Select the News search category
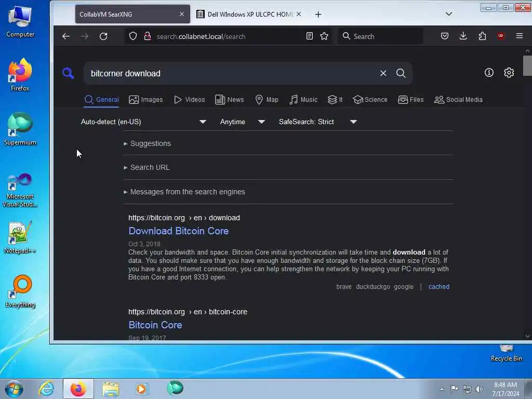 pos(229,100)
